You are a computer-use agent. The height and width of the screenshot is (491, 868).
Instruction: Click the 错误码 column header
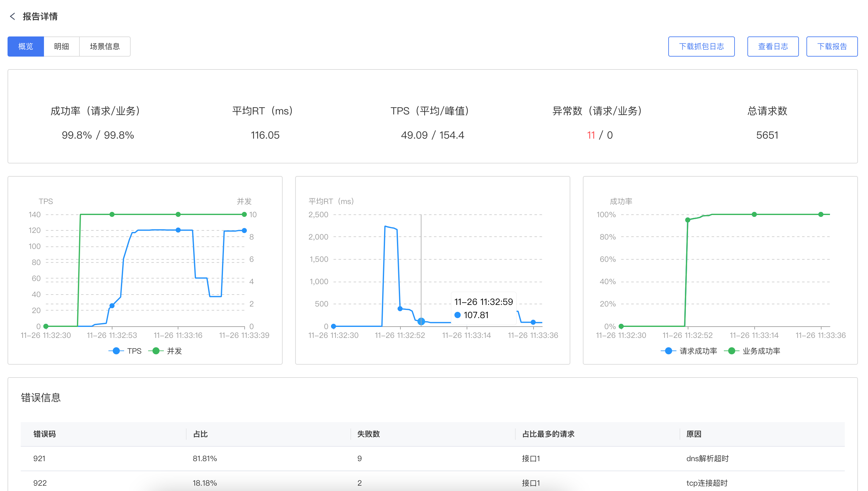(45, 434)
